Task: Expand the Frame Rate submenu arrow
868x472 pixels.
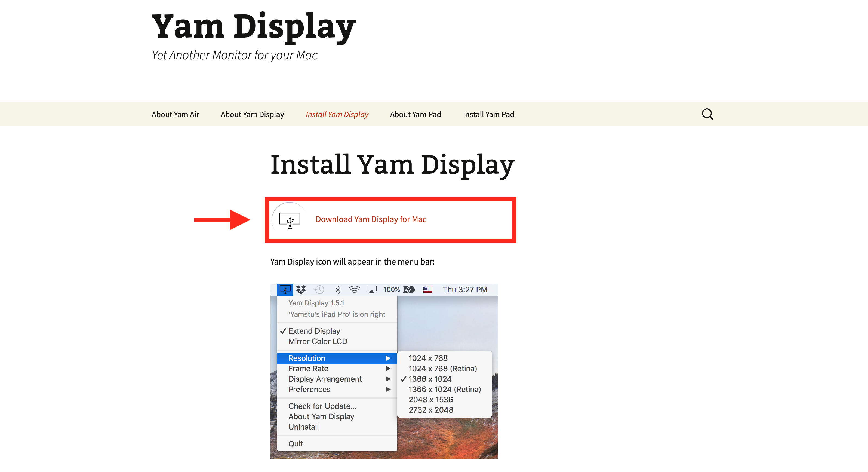Action: (x=388, y=369)
